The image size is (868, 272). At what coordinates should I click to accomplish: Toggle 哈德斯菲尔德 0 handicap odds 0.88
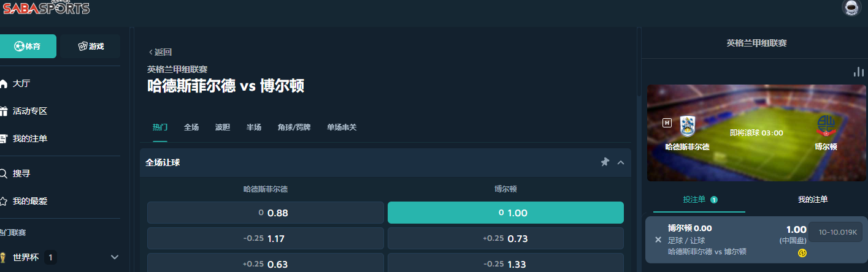265,213
